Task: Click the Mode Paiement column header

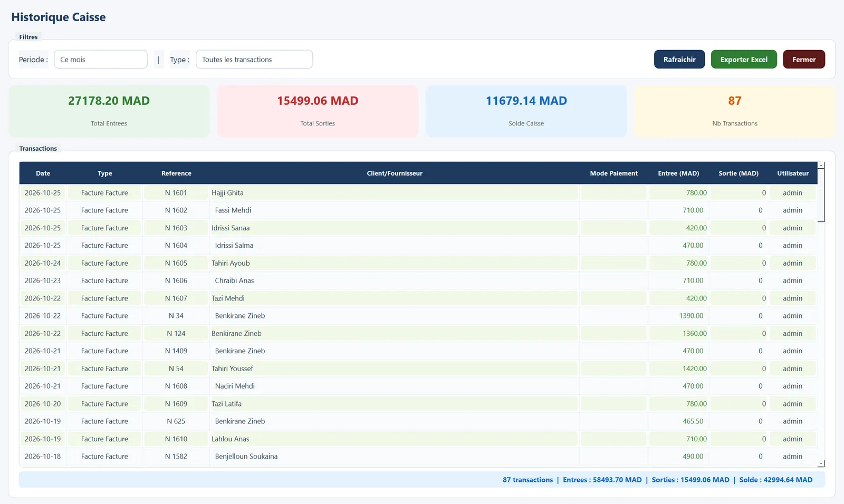Action: [613, 173]
